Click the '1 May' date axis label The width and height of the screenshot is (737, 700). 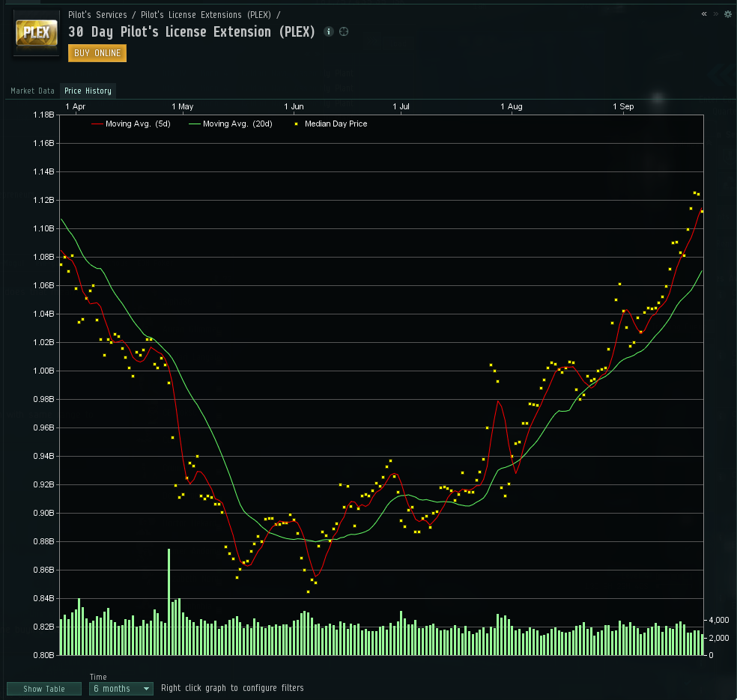(x=182, y=106)
